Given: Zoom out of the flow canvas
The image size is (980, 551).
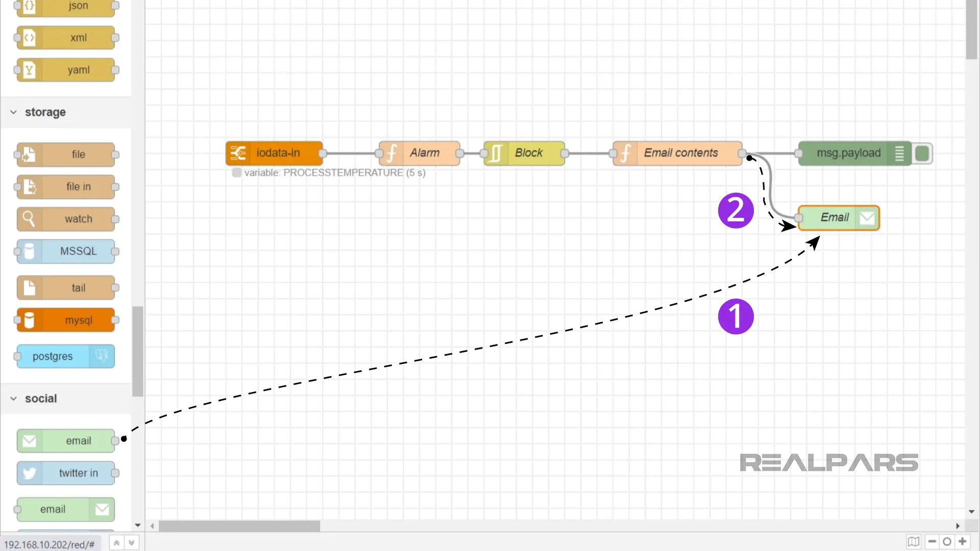Looking at the screenshot, I should 932,542.
